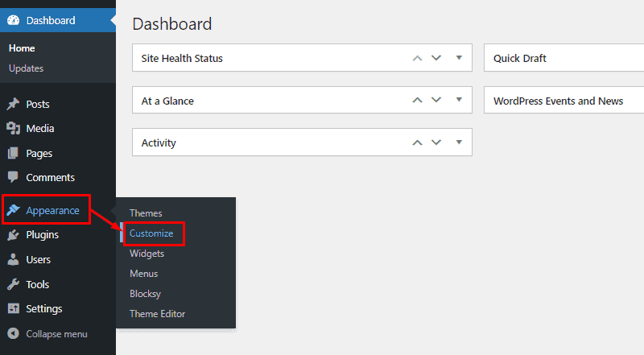Screen dimensions: 644x355
Task: Click the Dashboard gauge icon
Action: click(14, 20)
